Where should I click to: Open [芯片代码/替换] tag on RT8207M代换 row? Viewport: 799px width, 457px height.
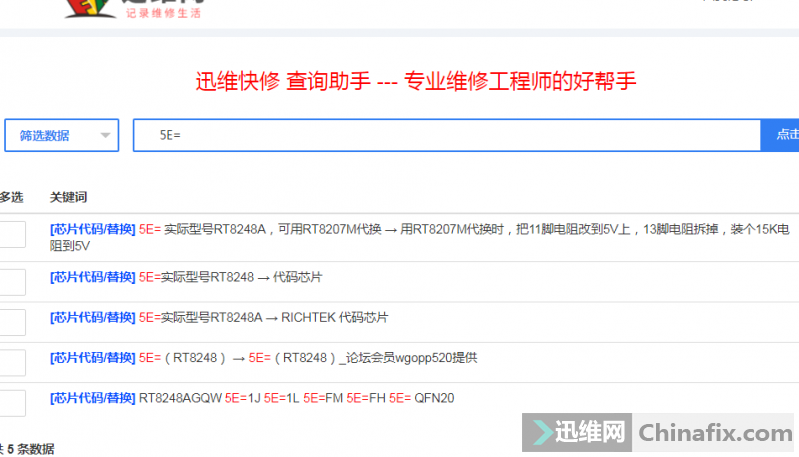(93, 229)
